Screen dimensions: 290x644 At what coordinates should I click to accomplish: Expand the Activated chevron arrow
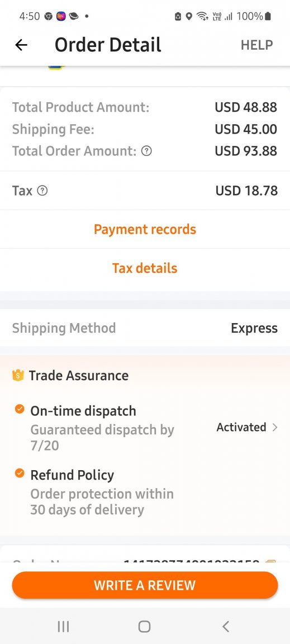click(275, 427)
